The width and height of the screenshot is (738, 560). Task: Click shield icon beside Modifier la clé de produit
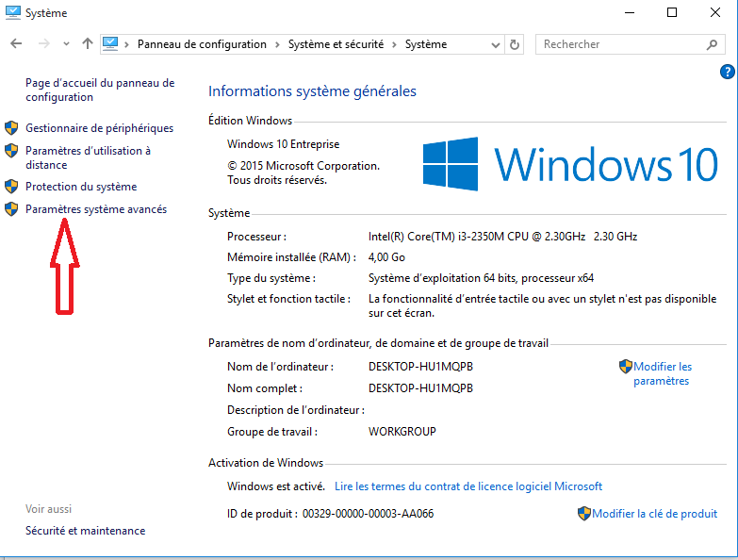[x=584, y=514]
